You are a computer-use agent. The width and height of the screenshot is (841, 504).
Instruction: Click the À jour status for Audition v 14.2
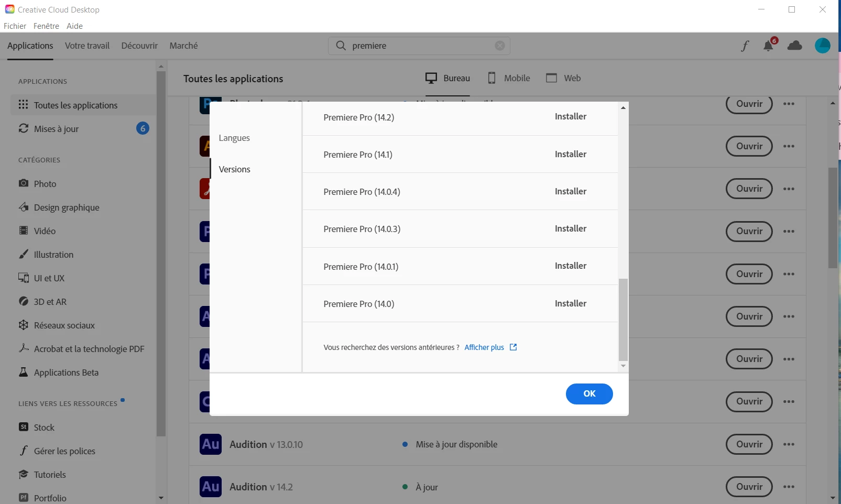pos(427,487)
